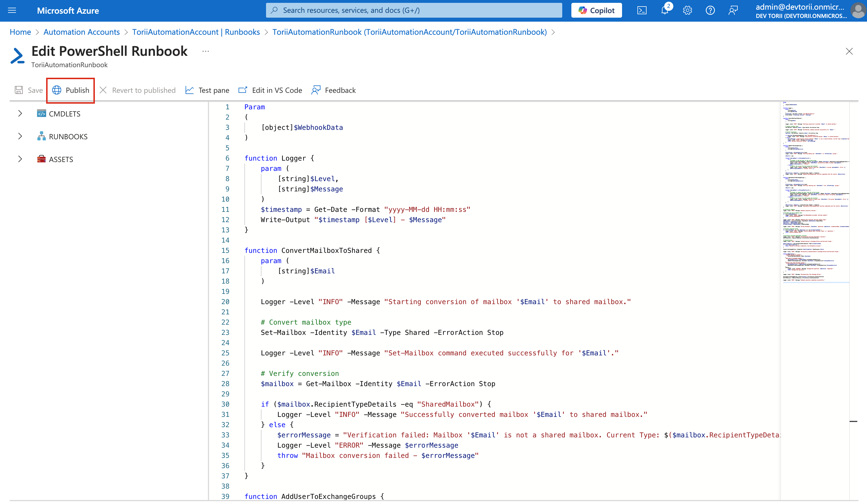Click the '# Verify conversion' comment
This screenshot has height=504, width=867.
(300, 374)
